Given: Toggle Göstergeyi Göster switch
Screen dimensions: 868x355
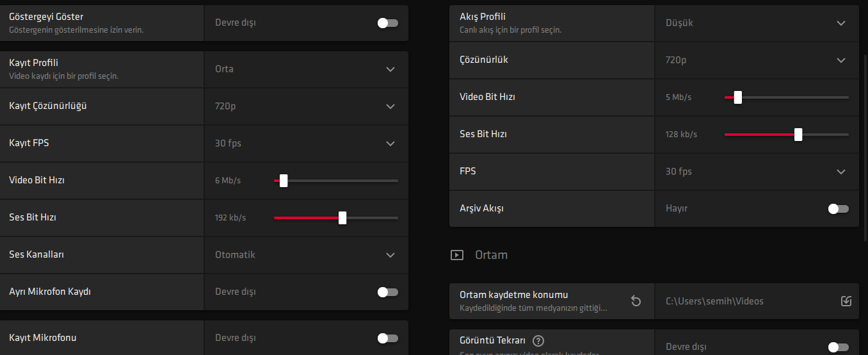Looking at the screenshot, I should (388, 23).
